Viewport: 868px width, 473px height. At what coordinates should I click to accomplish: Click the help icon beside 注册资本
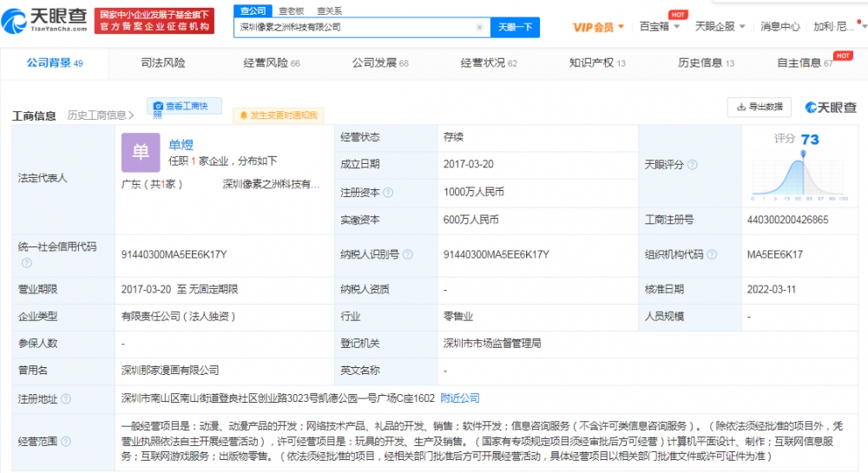point(388,193)
